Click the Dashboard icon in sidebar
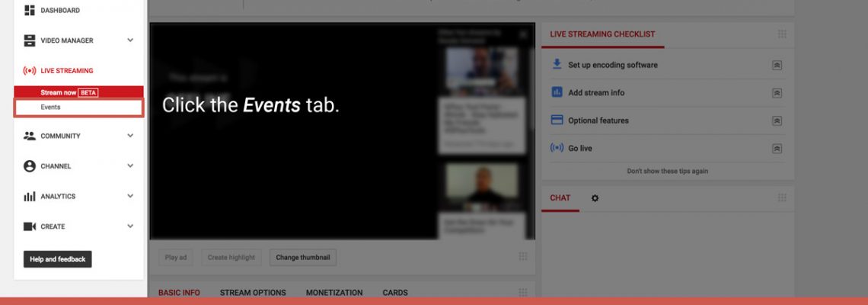This screenshot has width=868, height=305. coord(30,11)
